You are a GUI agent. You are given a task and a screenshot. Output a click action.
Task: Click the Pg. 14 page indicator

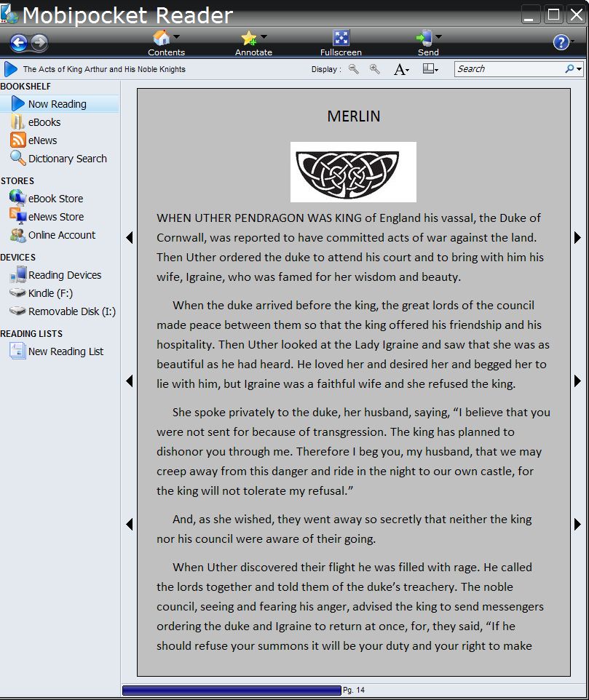coord(354,691)
